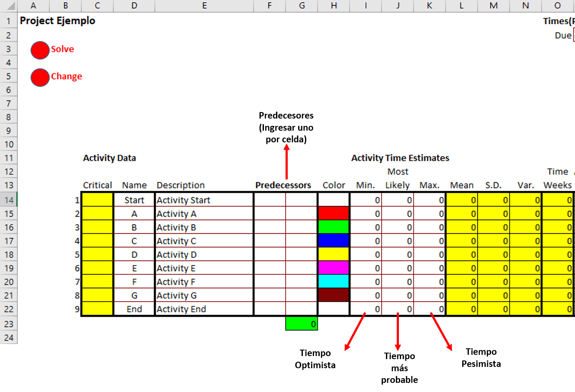
Task: Select column A header
Action: pos(33,6)
